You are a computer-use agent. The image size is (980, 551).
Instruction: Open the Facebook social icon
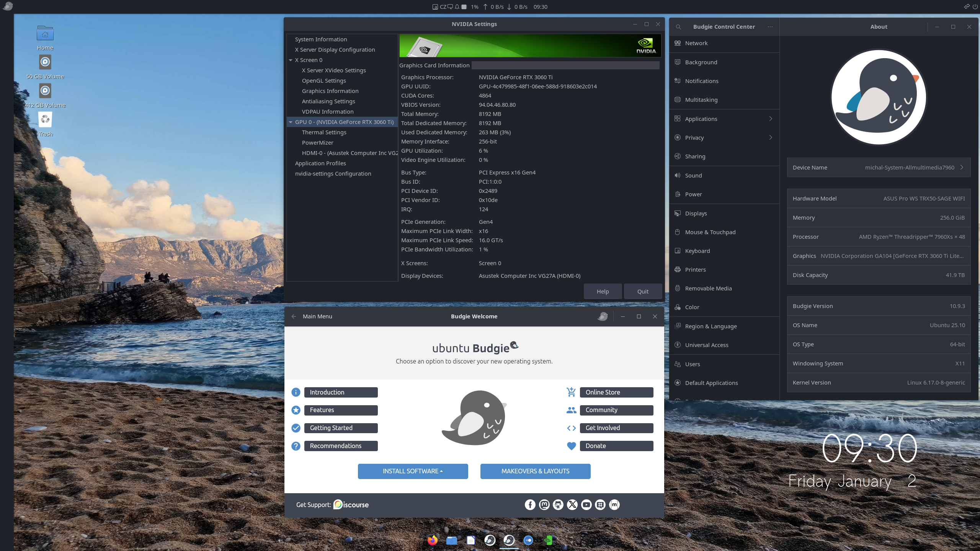[x=530, y=505]
